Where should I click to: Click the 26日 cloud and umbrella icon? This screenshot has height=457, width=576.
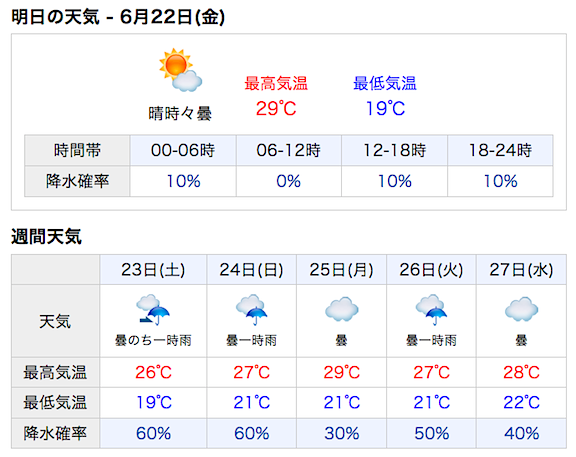click(431, 310)
